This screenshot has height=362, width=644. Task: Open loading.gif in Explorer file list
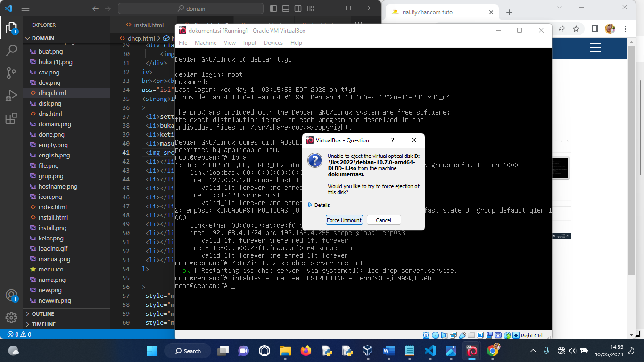click(66, 248)
